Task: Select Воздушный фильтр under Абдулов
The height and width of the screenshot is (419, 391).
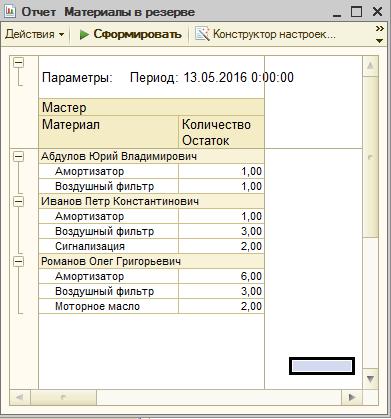Action: click(109, 186)
